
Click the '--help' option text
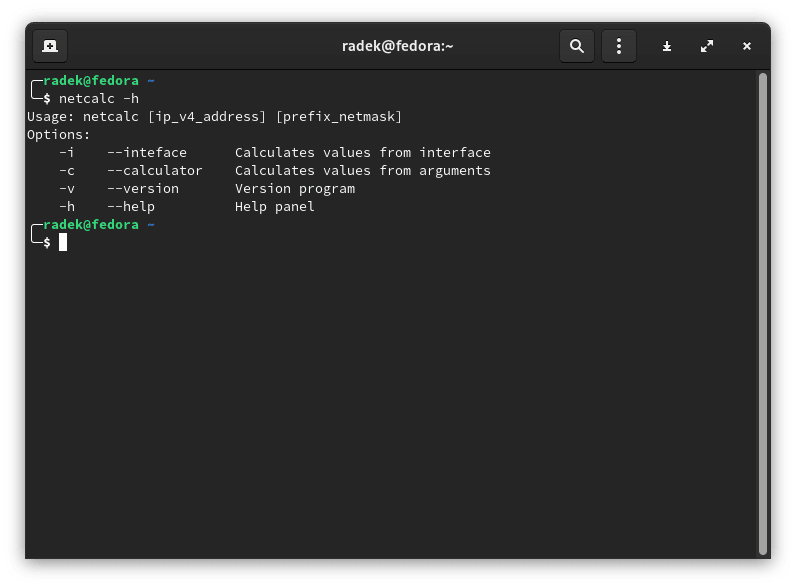[x=131, y=207]
